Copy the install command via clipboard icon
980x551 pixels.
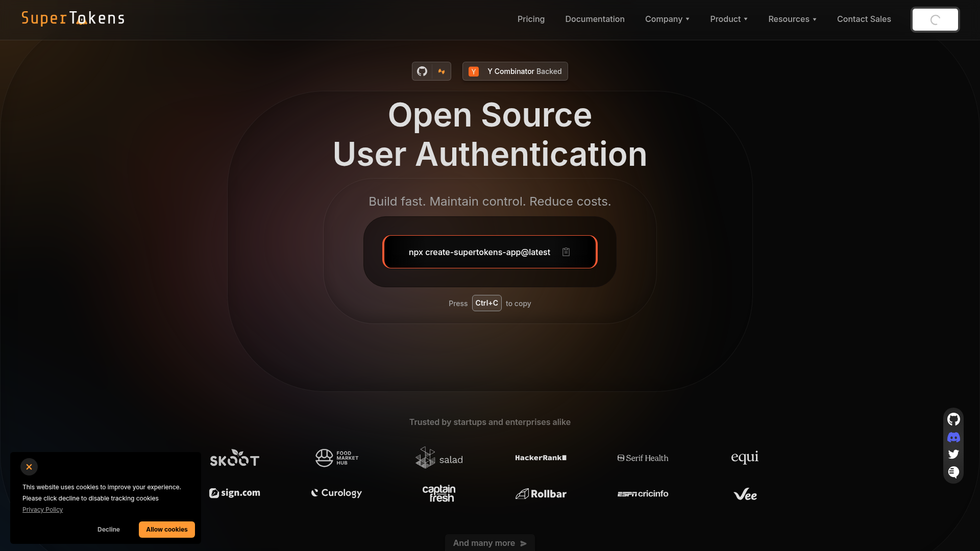(x=567, y=252)
